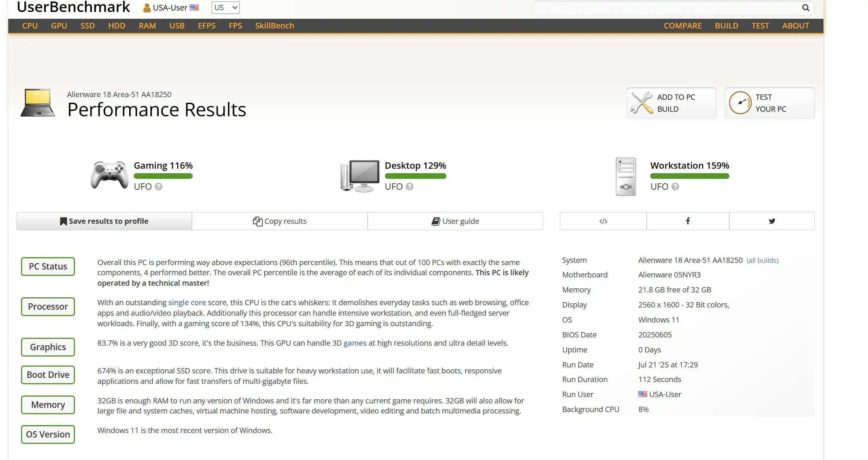
Task: Open the GPU menu item
Action: 59,26
